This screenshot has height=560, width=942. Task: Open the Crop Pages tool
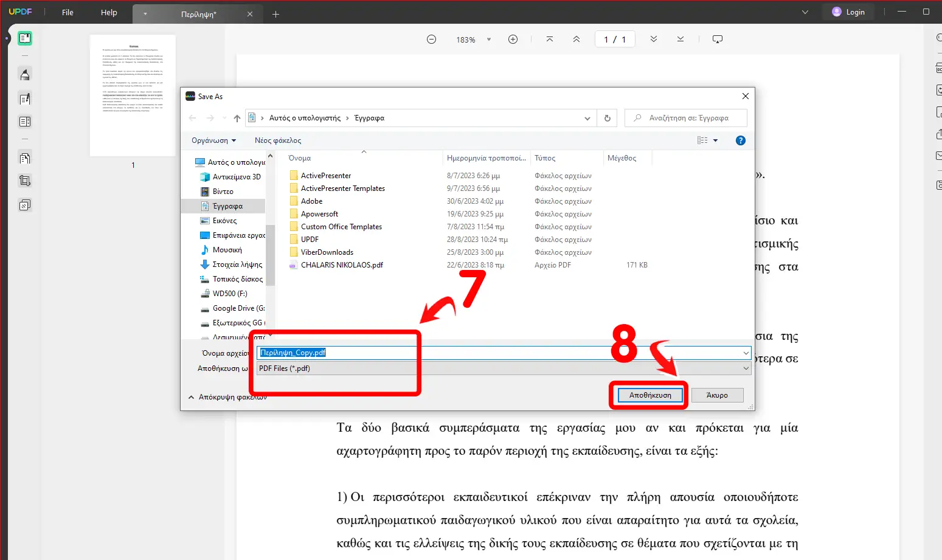point(25,181)
